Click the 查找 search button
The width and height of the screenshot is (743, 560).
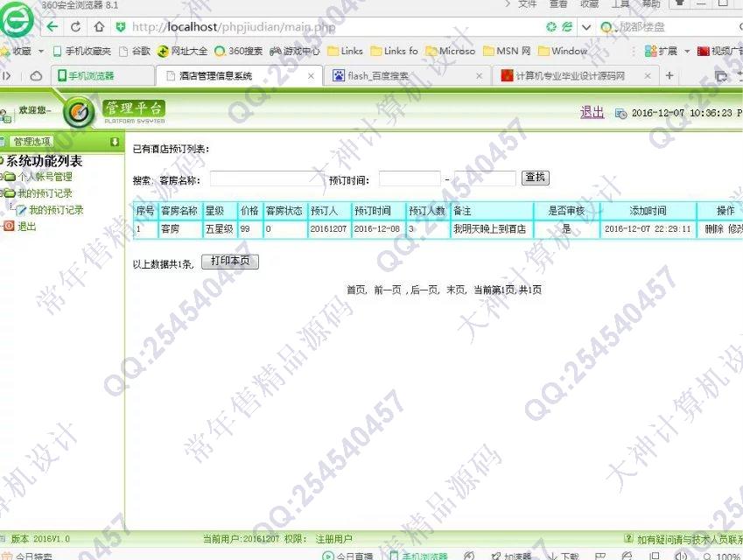click(x=535, y=178)
